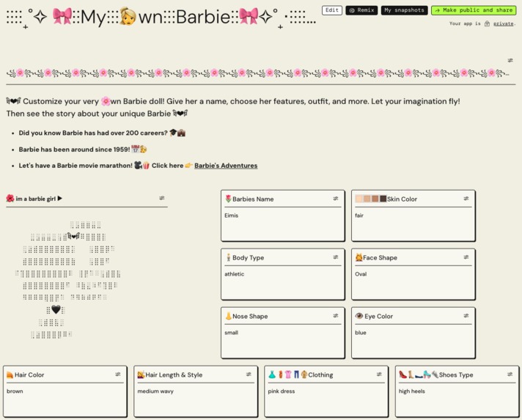Click the haircut icon next to Hair Length & Style
Viewport: 522px width, 420px height.
(x=141, y=375)
